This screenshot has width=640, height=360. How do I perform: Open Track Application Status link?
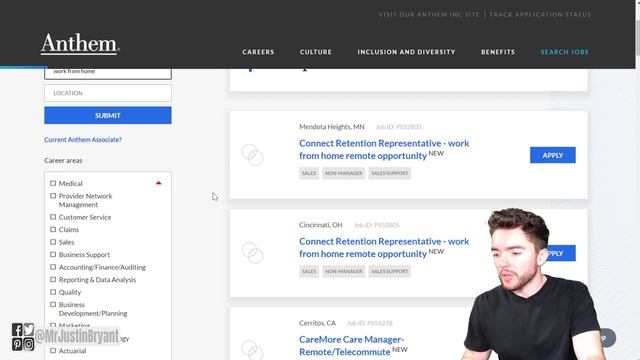point(540,14)
